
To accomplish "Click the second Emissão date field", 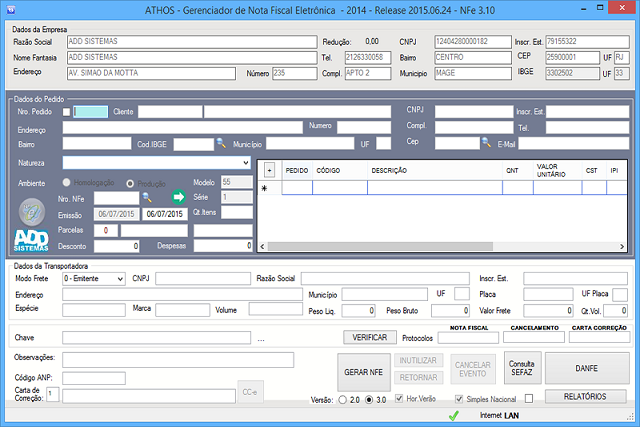I will click(165, 214).
